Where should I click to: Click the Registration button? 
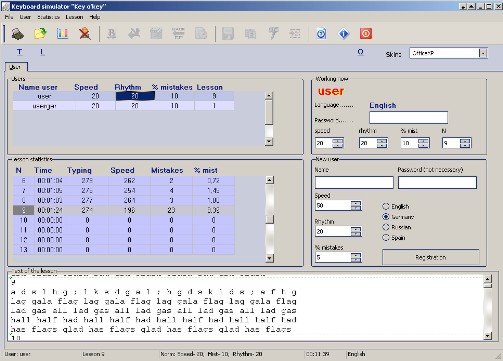pyautogui.click(x=431, y=257)
